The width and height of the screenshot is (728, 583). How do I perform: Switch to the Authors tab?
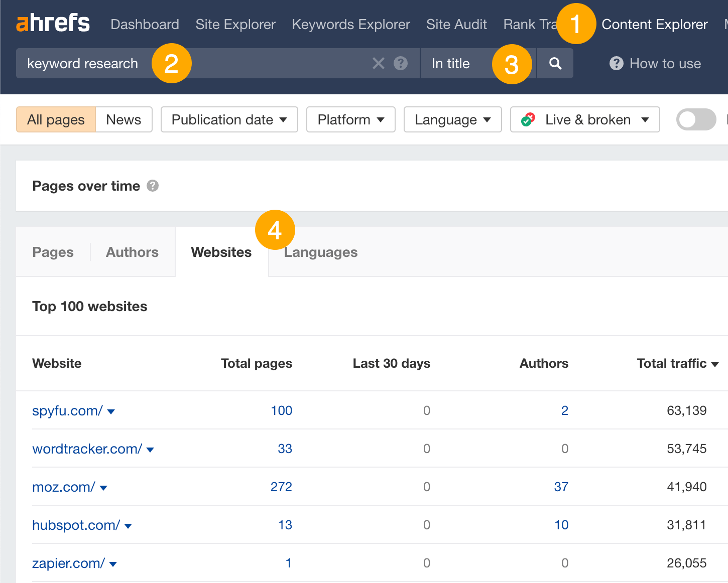[132, 252]
